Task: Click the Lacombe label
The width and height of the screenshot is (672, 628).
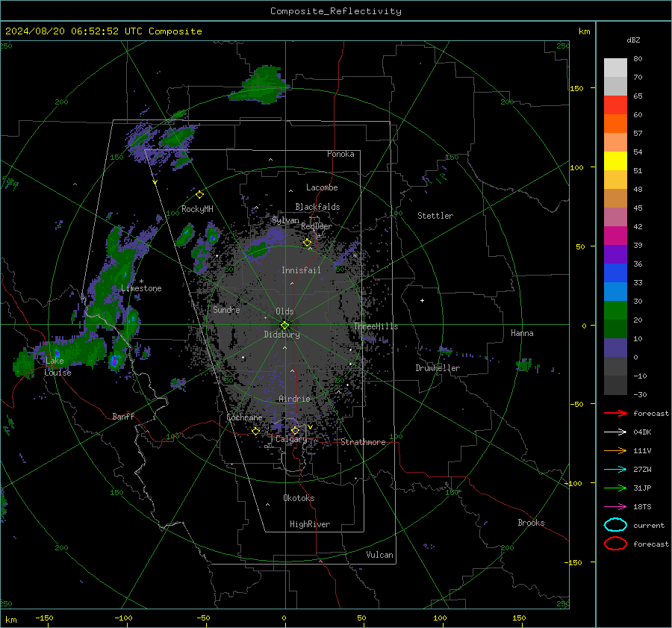Action: click(x=322, y=187)
